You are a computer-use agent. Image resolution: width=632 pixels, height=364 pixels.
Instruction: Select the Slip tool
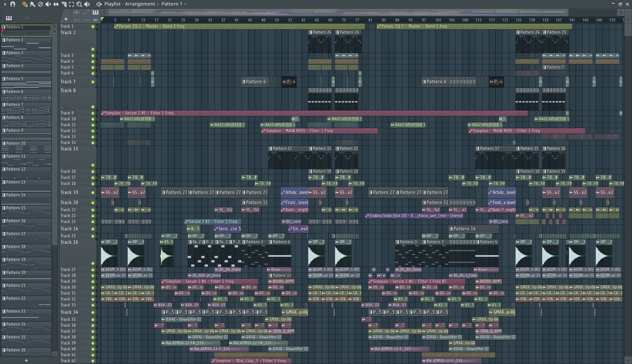point(56,4)
